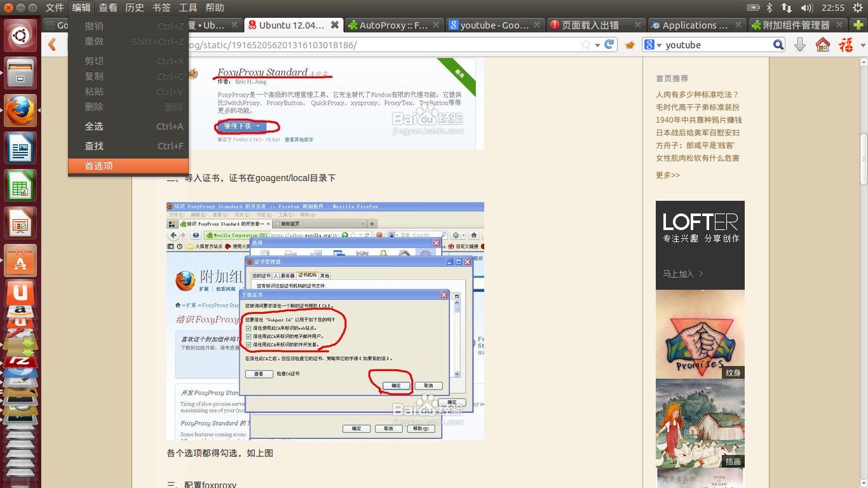This screenshot has height=488, width=868.
Task: Click the search magnifier in the search box
Action: pos(778,45)
